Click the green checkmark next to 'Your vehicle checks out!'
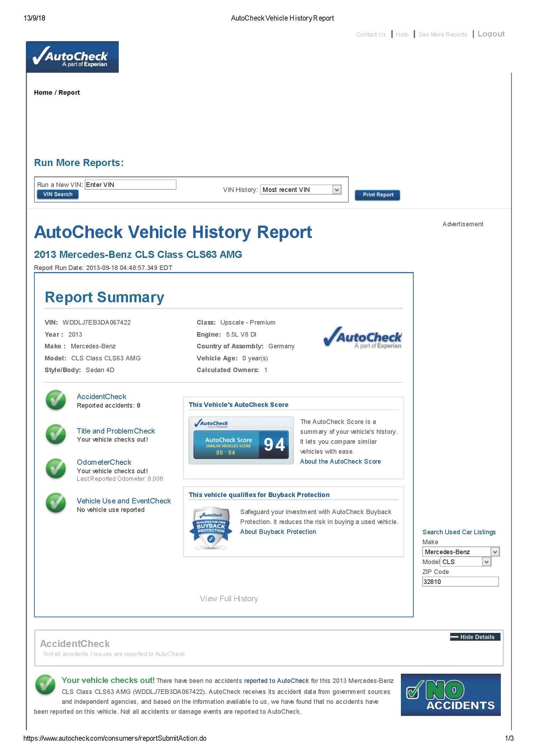This screenshot has height=756, width=537. click(45, 685)
